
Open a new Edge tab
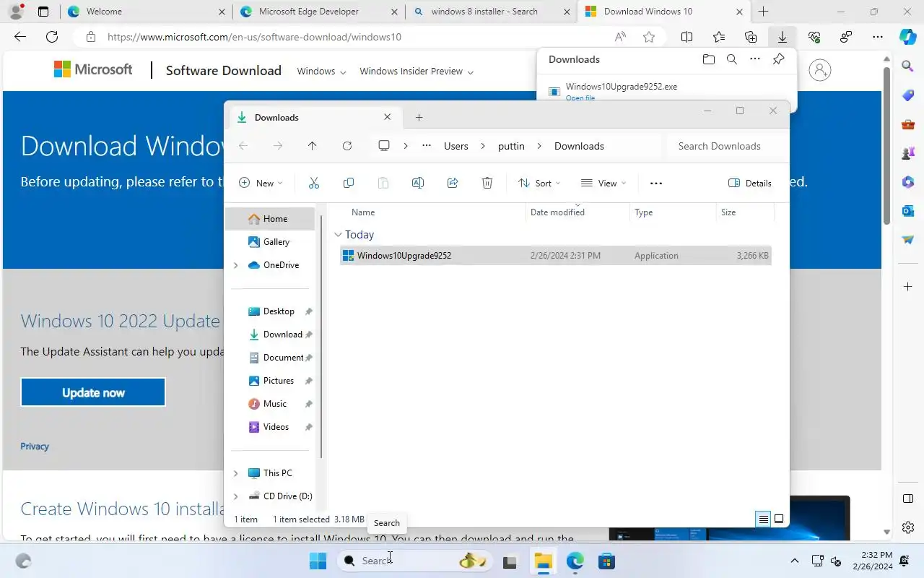pyautogui.click(x=763, y=12)
